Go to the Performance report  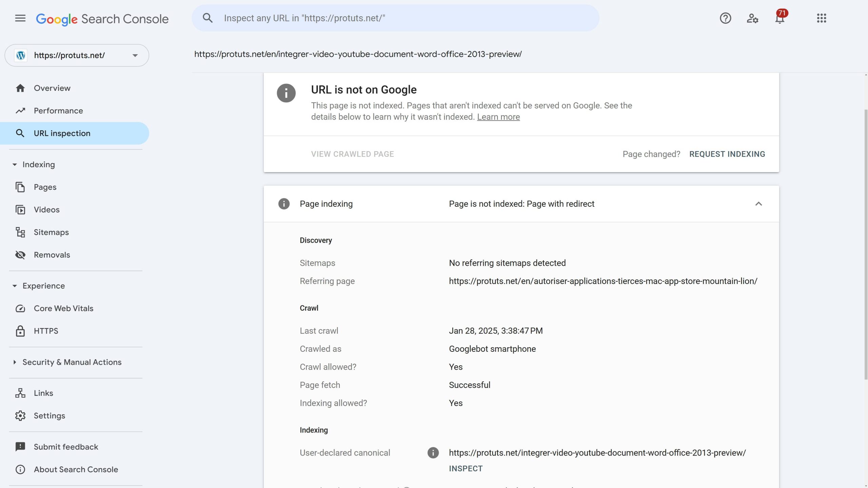click(58, 111)
